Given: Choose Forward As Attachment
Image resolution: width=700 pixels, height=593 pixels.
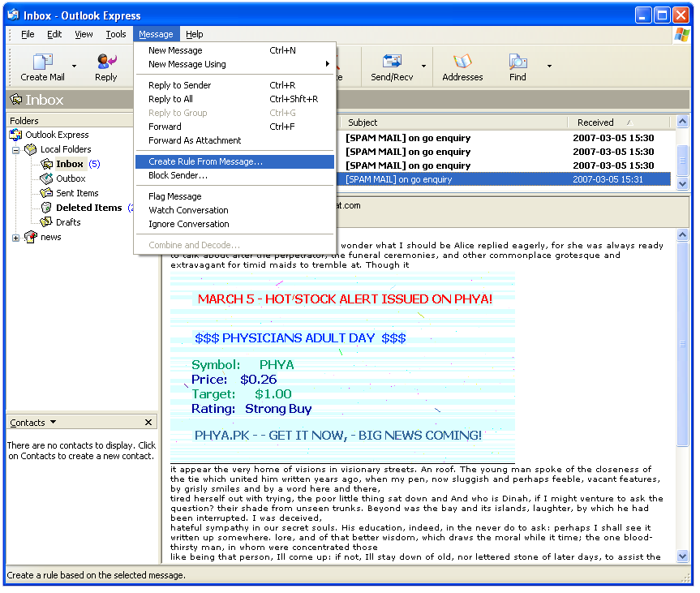Looking at the screenshot, I should tap(235, 140).
